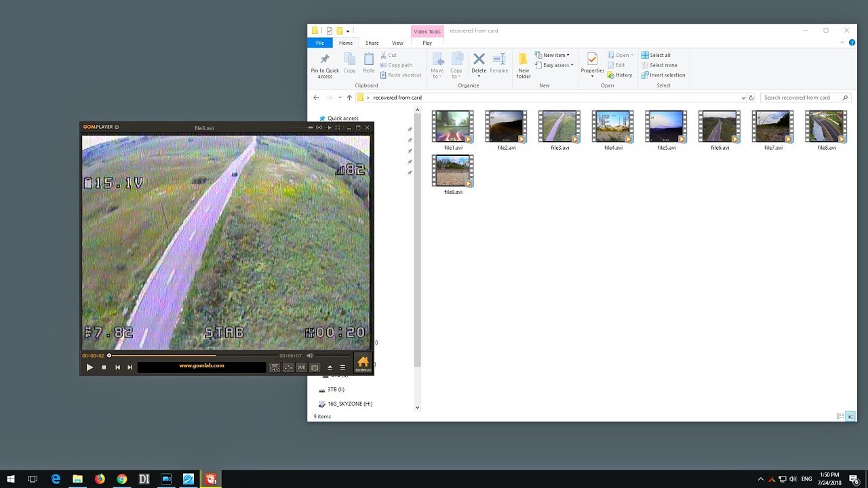The height and width of the screenshot is (488, 868).
Task: Switch to the Share tab
Action: [x=372, y=43]
